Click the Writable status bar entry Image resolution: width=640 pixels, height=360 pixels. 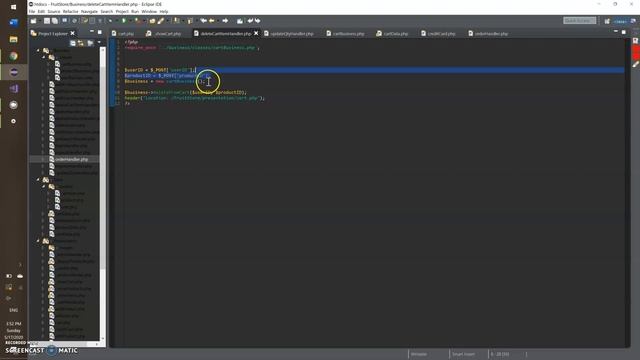[419, 354]
